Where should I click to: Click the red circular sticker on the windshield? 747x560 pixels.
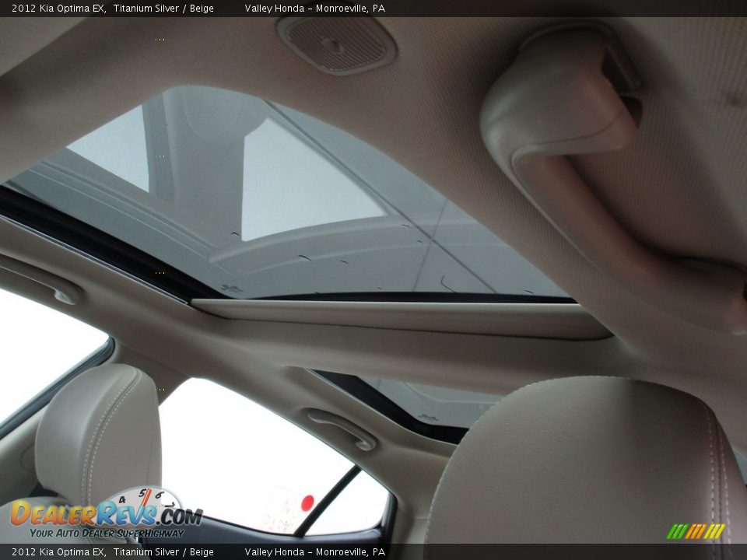[307, 502]
